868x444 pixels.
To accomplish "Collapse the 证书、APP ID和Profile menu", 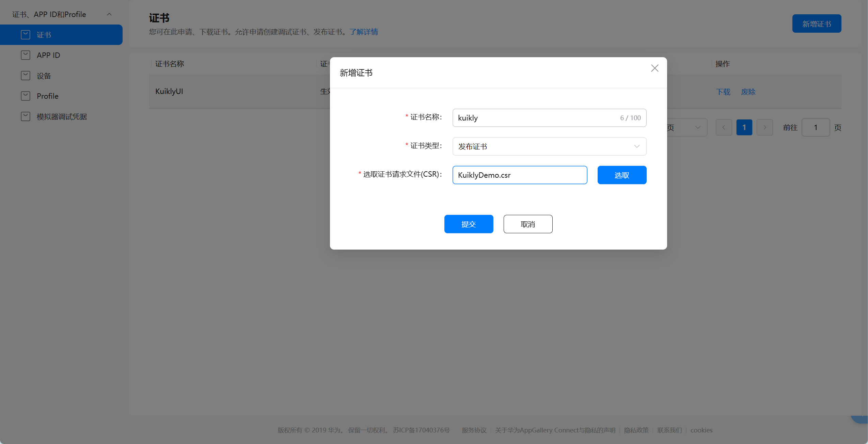I will click(x=109, y=14).
